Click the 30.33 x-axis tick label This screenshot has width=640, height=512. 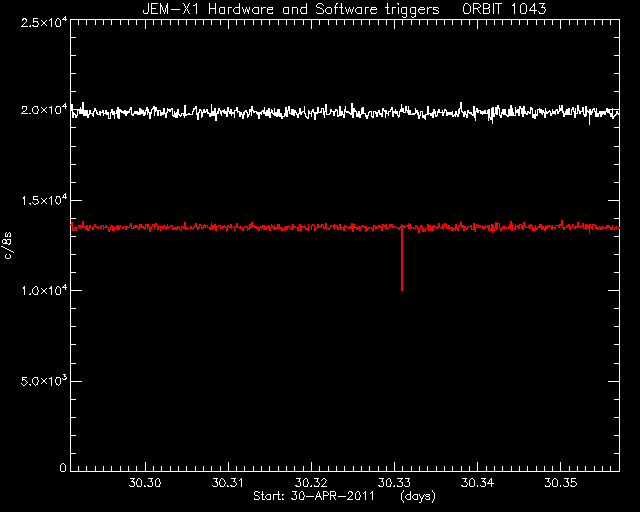[x=394, y=483]
